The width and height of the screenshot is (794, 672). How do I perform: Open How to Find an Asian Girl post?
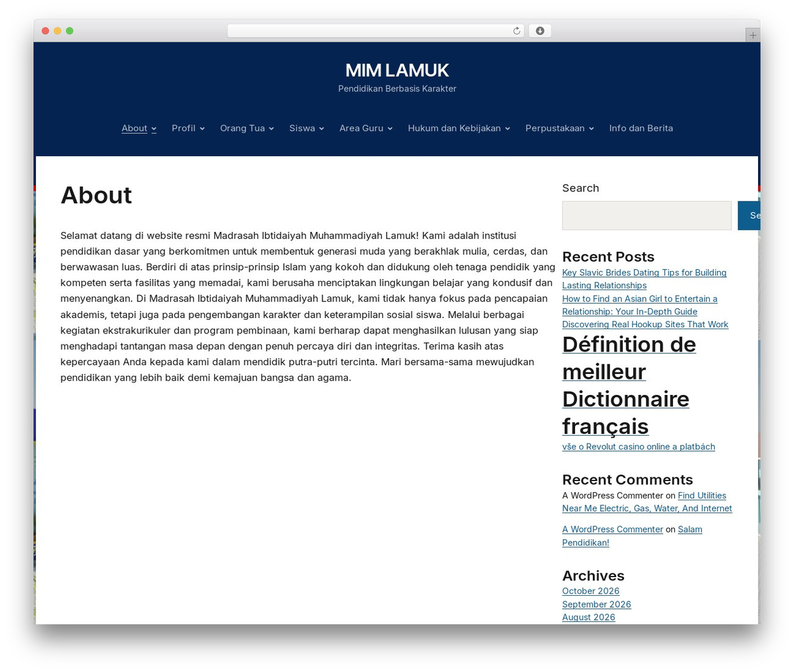640,305
